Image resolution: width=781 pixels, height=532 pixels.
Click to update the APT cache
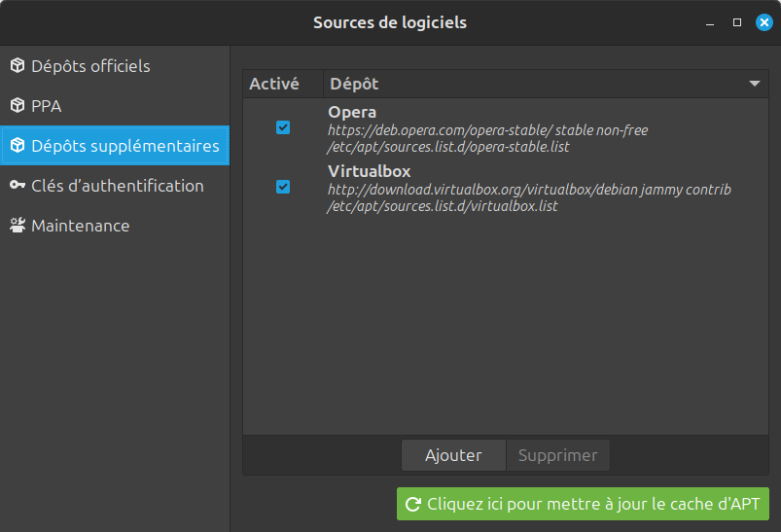click(x=583, y=504)
